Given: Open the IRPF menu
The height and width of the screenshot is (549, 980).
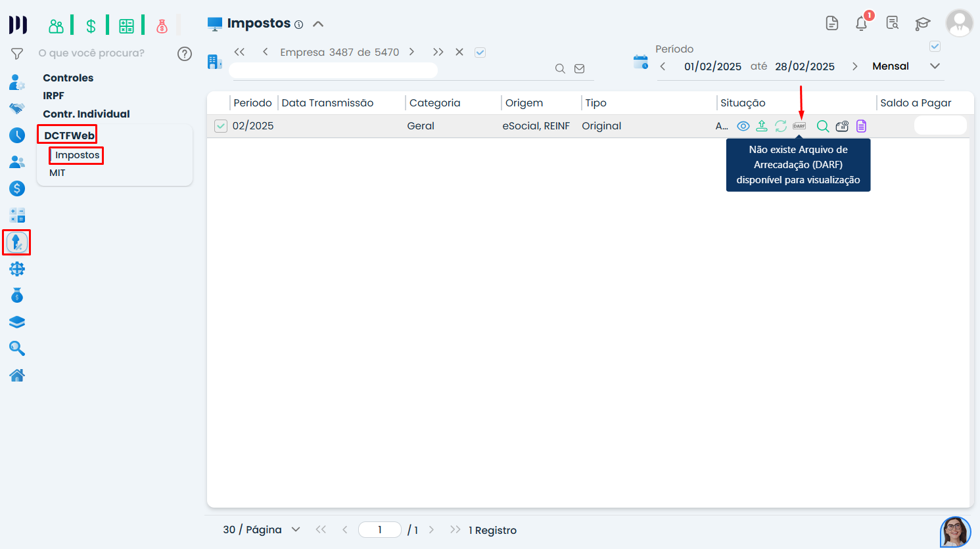Looking at the screenshot, I should [53, 96].
